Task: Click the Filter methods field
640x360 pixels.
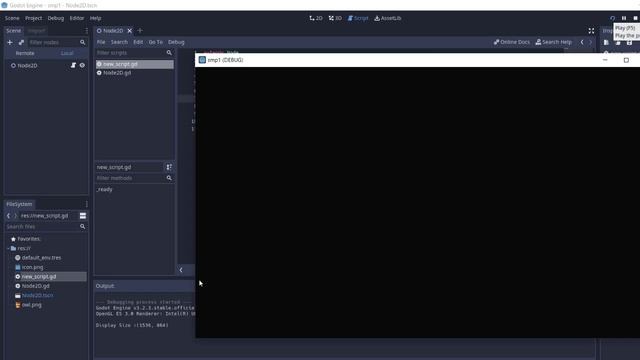Action: 130,178
